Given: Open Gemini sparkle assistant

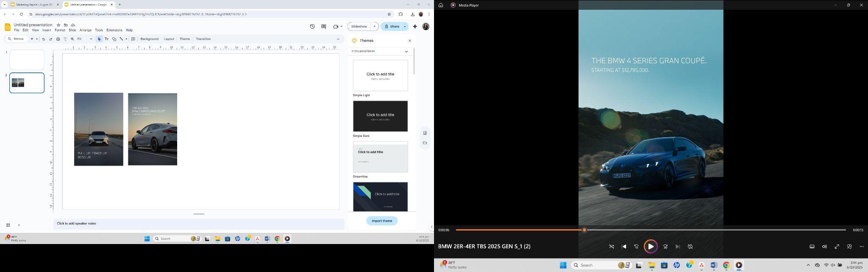Looking at the screenshot, I should [x=415, y=26].
